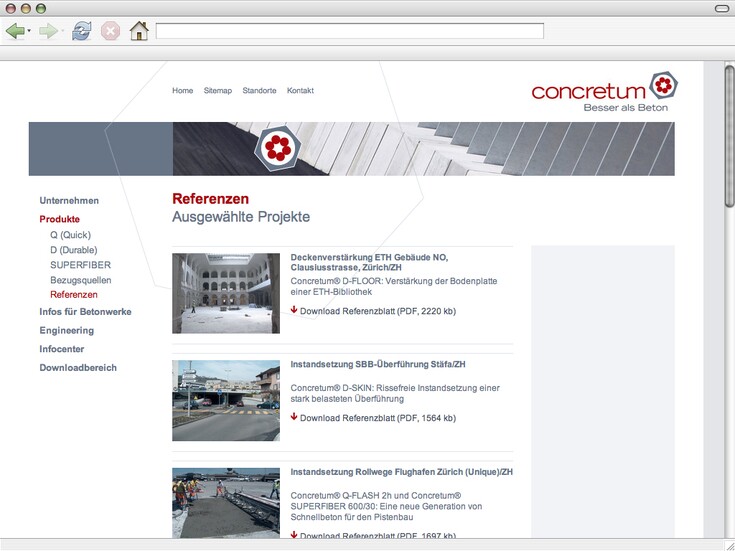Open the Home link in top navigation

point(182,91)
